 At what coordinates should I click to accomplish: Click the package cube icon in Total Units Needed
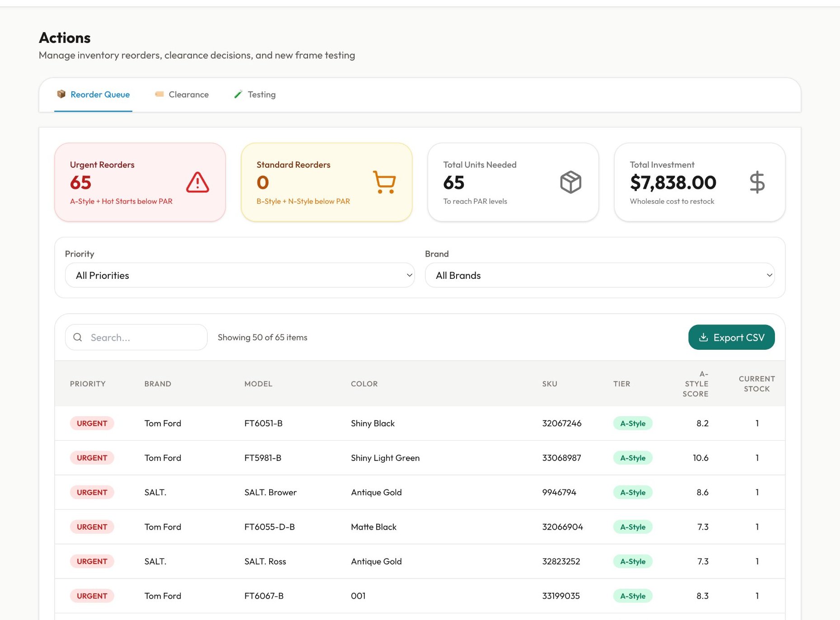[x=570, y=183]
